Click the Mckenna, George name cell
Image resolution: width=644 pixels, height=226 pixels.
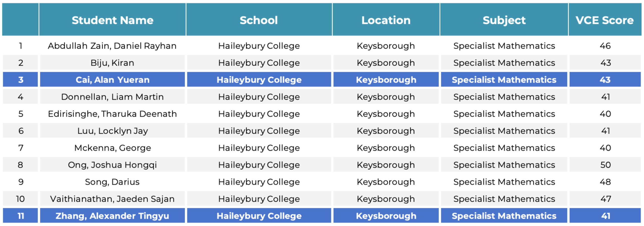click(112, 148)
